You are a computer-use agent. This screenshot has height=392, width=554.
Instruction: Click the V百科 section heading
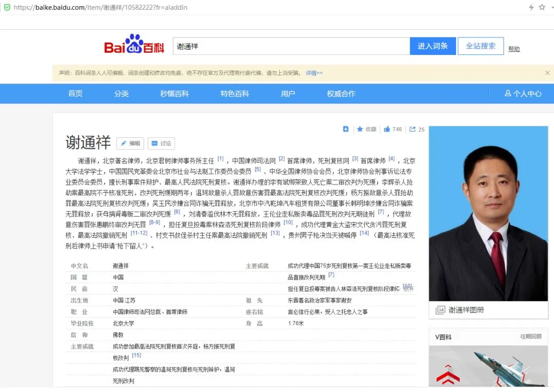(x=443, y=337)
